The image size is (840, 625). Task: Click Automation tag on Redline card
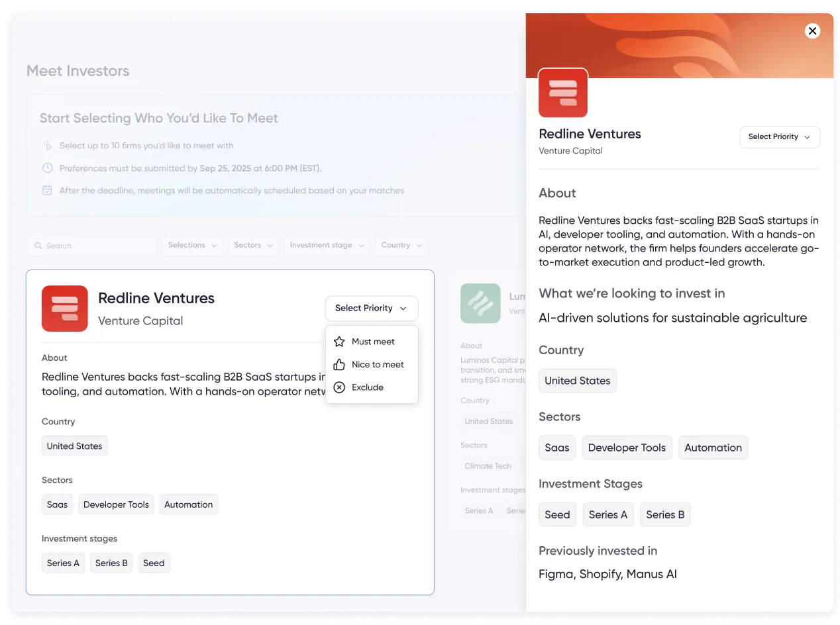click(x=189, y=505)
